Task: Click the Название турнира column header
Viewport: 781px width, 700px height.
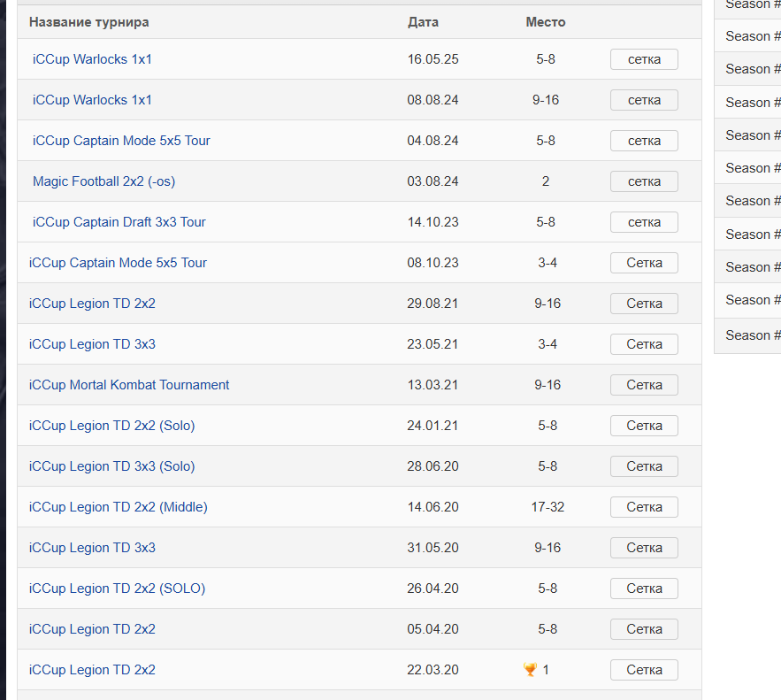Action: [88, 22]
